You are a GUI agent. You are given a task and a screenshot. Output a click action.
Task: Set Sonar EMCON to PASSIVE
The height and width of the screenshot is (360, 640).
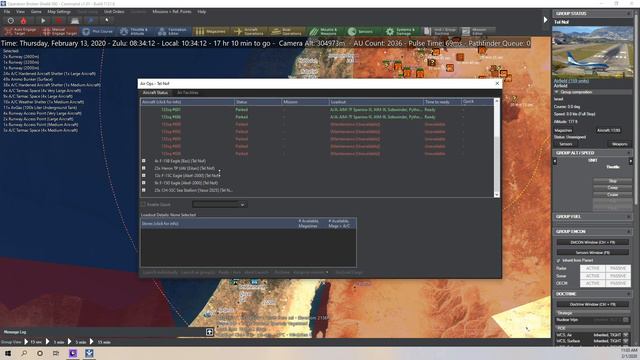coord(618,276)
